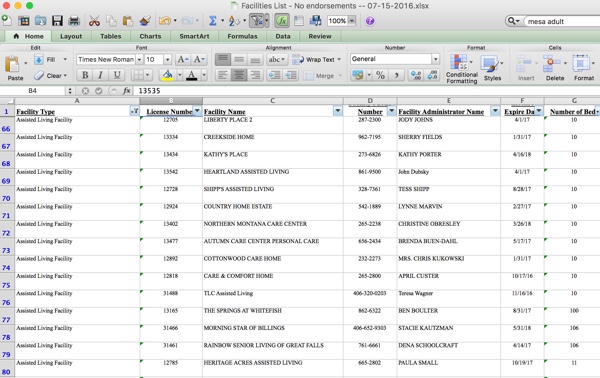Click the Paste clipboard toolbar icon
The width and height of the screenshot is (600, 378).
128,21
